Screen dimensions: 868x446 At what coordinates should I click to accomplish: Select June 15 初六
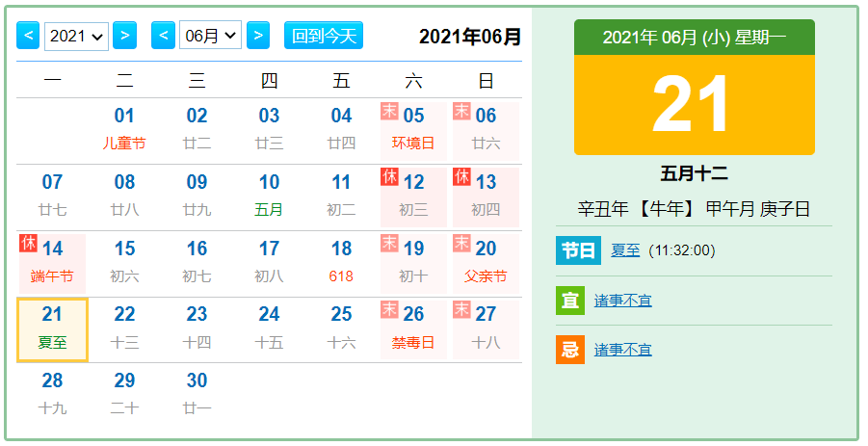(124, 264)
